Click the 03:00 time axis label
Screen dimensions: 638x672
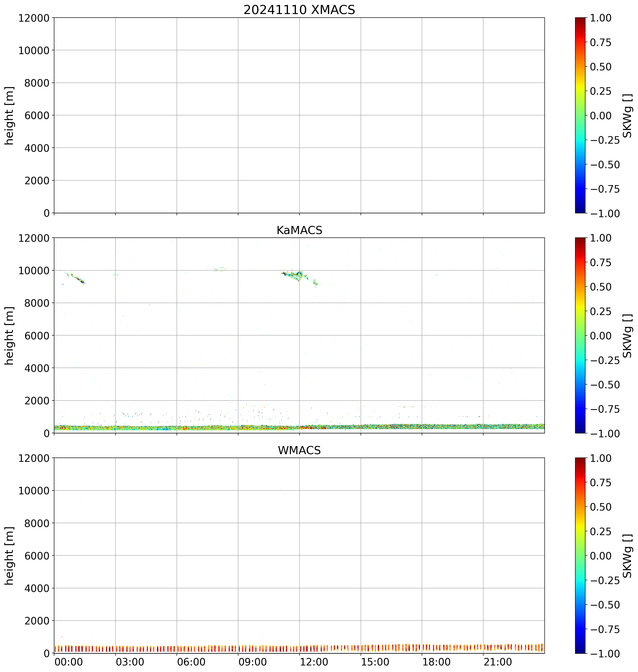click(130, 662)
